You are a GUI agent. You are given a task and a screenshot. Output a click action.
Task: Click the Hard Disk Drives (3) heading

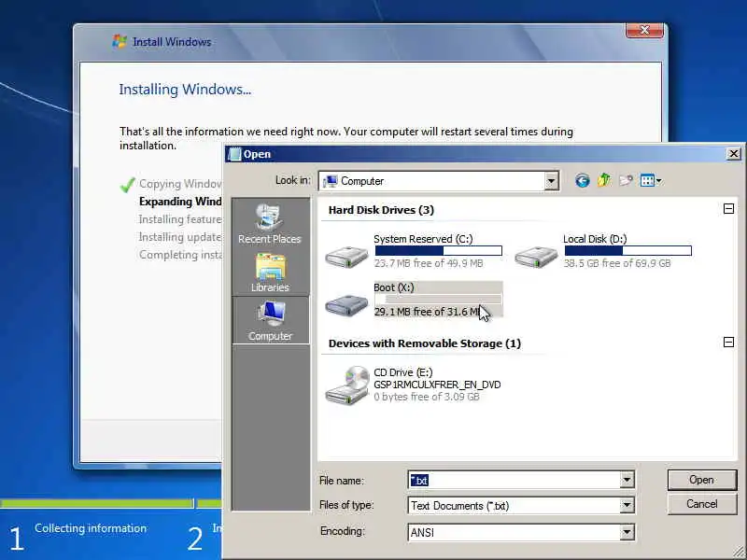(381, 210)
